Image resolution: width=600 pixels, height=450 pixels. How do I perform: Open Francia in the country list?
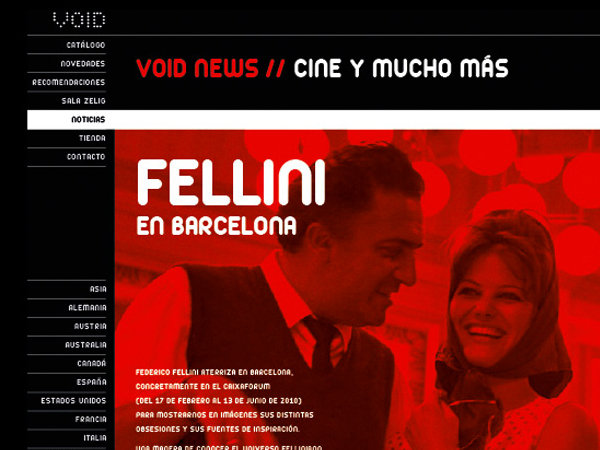pos(91,419)
